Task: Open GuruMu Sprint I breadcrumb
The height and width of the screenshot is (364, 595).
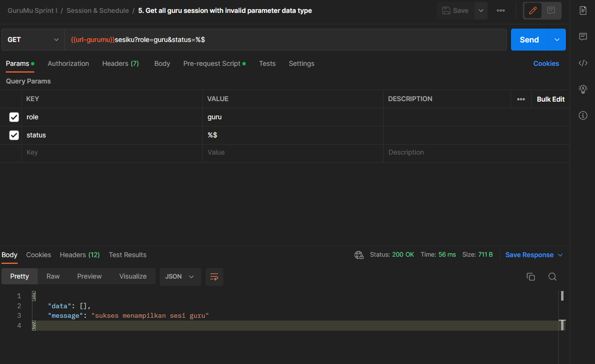Action: (32, 10)
